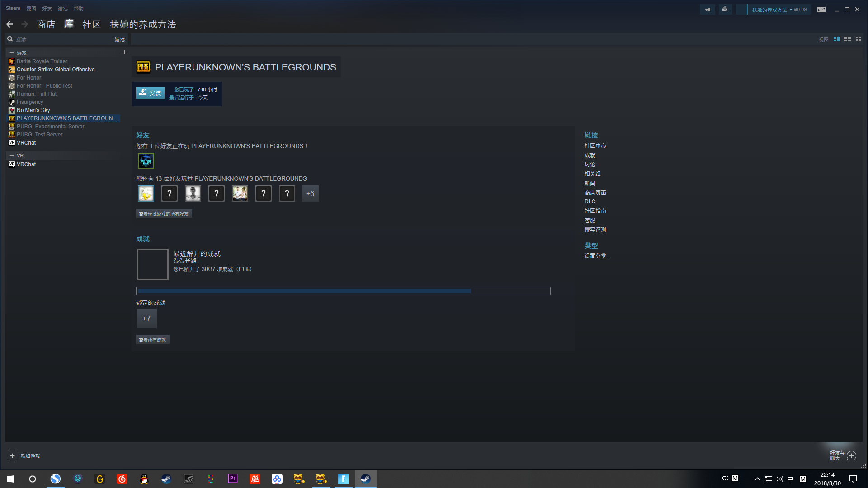Click the forward navigation arrow
This screenshot has width=868, height=488.
[x=25, y=24]
